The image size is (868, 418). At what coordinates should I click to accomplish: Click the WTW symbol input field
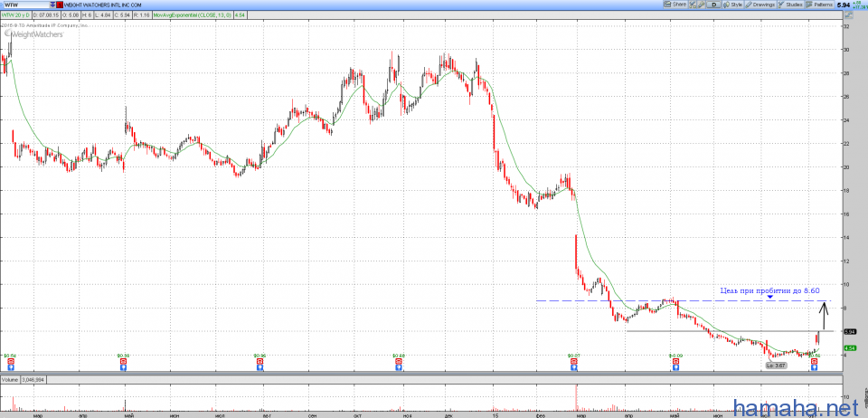pos(25,5)
